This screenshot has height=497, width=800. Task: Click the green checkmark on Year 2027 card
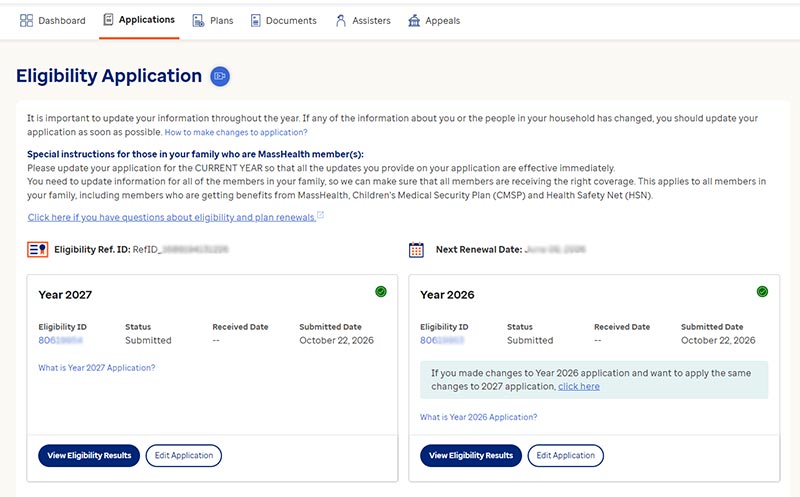click(x=381, y=291)
